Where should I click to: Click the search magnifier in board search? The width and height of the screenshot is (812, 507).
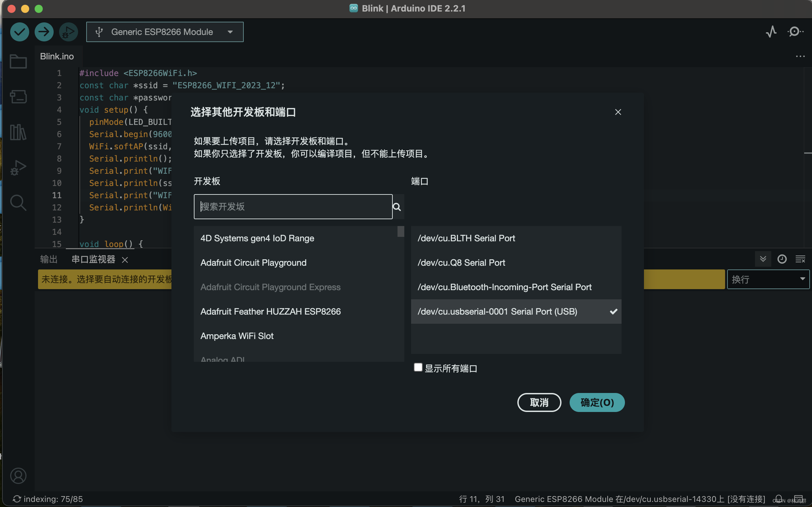[397, 207]
